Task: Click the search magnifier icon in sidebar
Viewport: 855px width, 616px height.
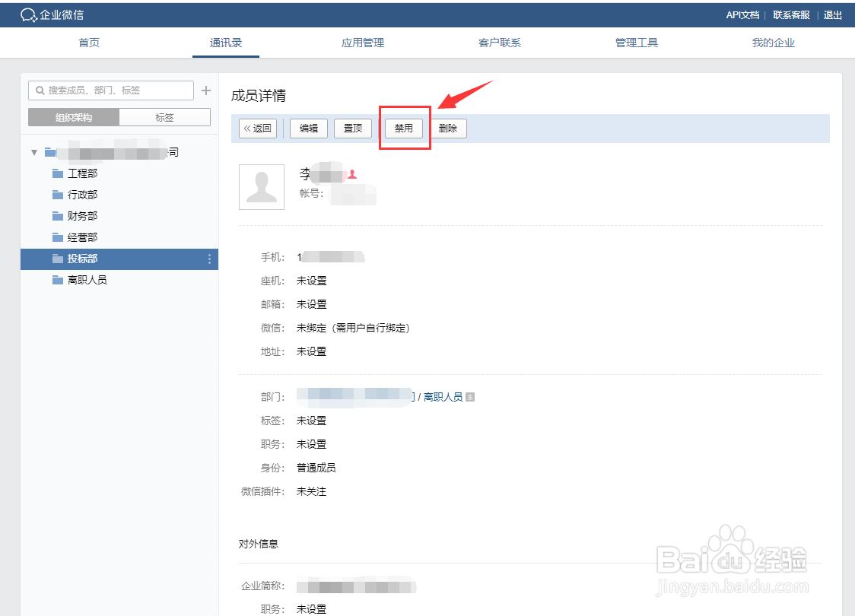Action: point(39,90)
